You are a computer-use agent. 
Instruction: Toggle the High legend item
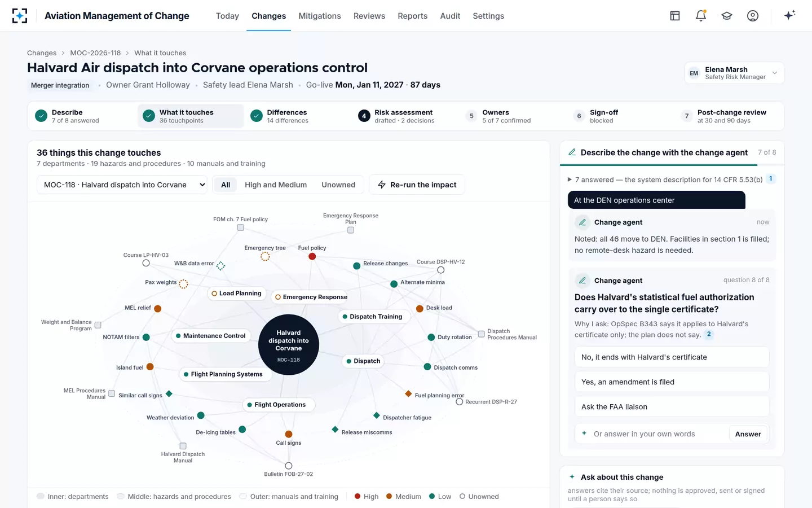pos(367,497)
